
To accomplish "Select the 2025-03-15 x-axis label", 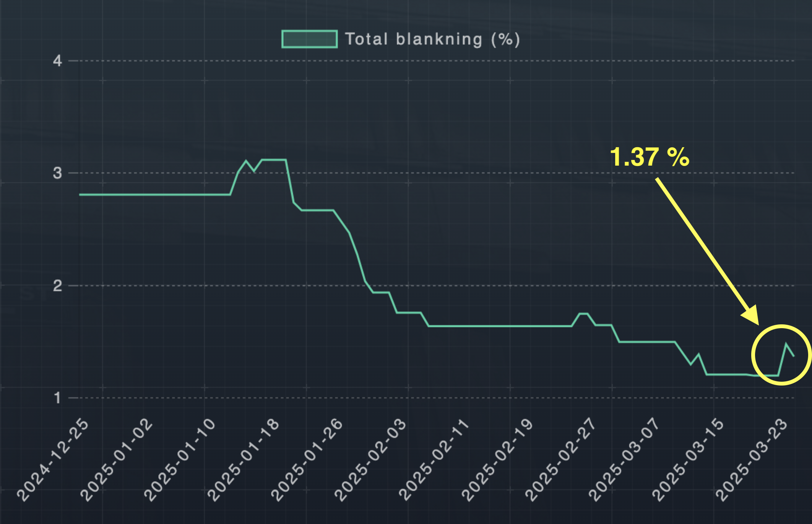I will pyautogui.click(x=688, y=460).
